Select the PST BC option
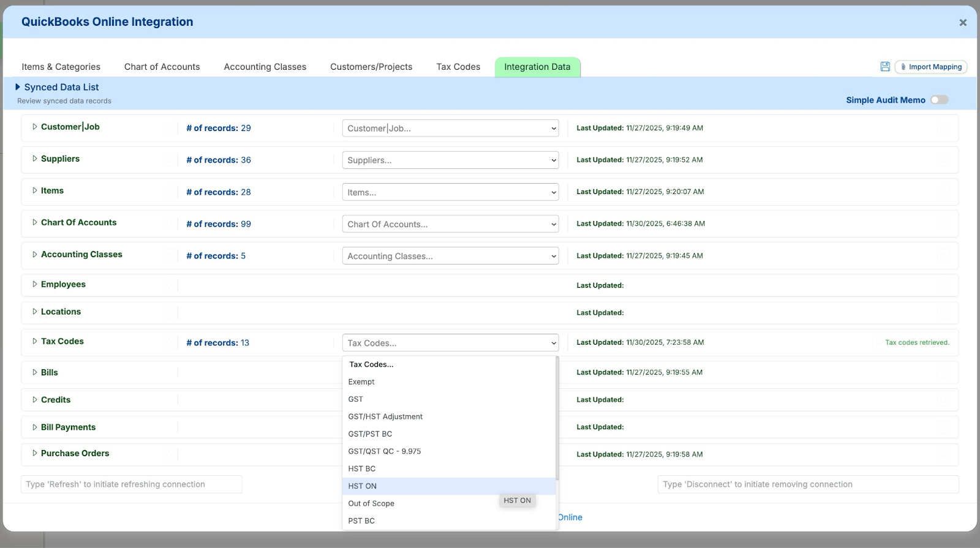 pyautogui.click(x=449, y=520)
